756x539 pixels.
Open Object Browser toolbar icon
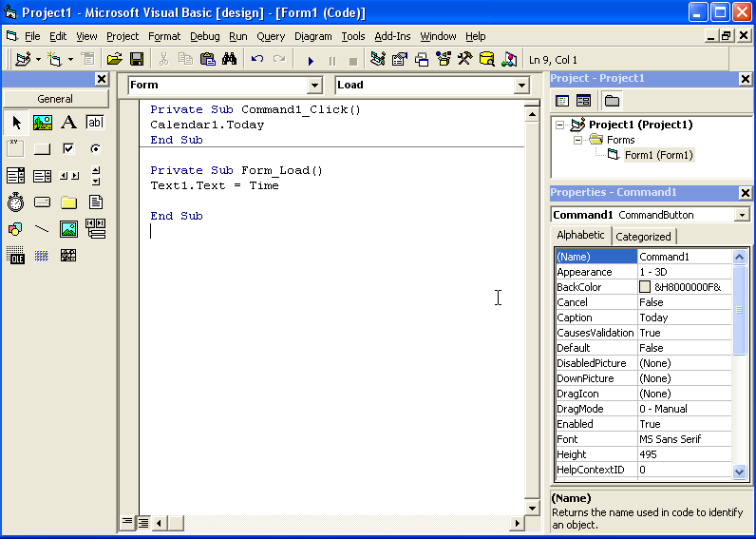(444, 59)
